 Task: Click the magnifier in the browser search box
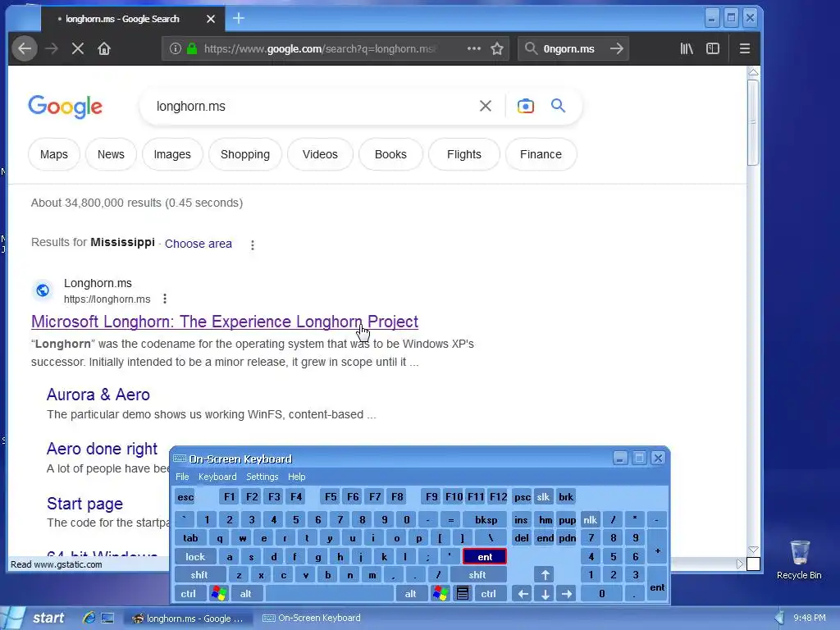[531, 48]
